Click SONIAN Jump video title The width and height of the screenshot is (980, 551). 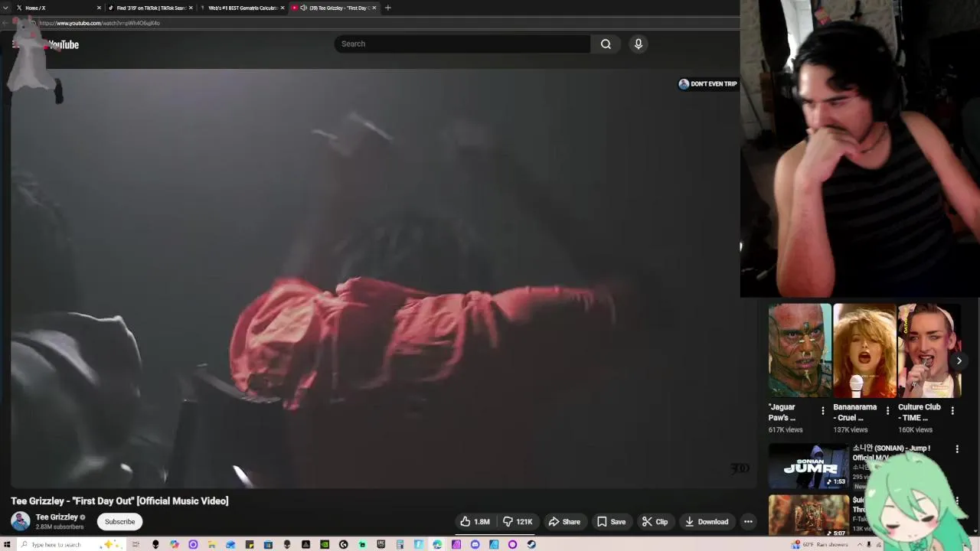[892, 453]
